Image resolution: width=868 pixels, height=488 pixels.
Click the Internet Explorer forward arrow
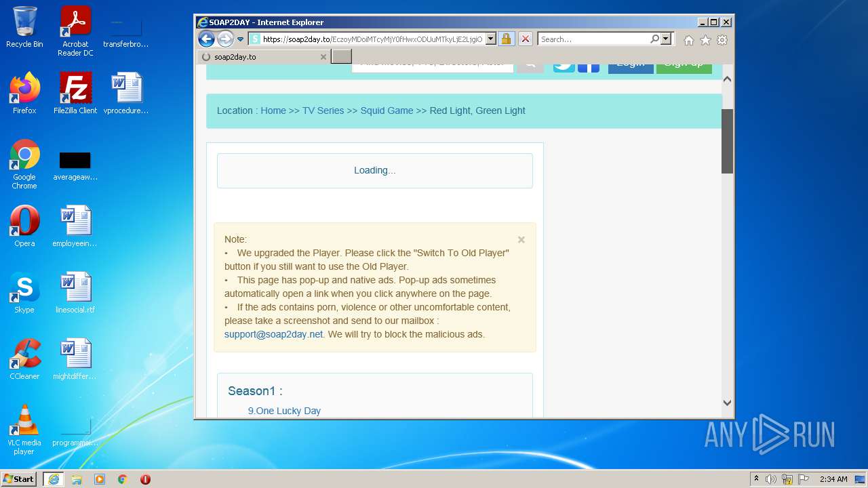(225, 39)
